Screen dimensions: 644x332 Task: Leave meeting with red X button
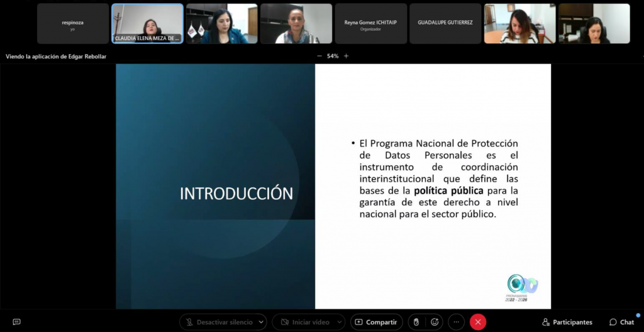[x=478, y=322]
